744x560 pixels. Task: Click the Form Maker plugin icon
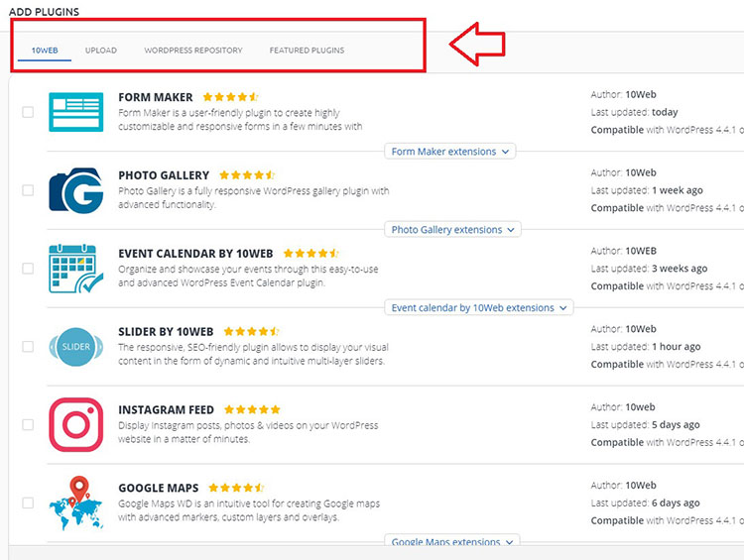point(75,112)
